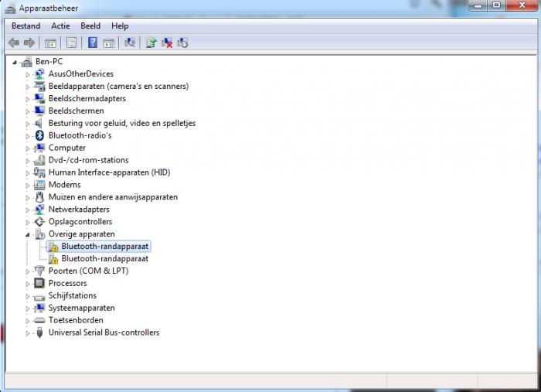The height and width of the screenshot is (392, 541).
Task: Select the Processors label
Action: [68, 283]
